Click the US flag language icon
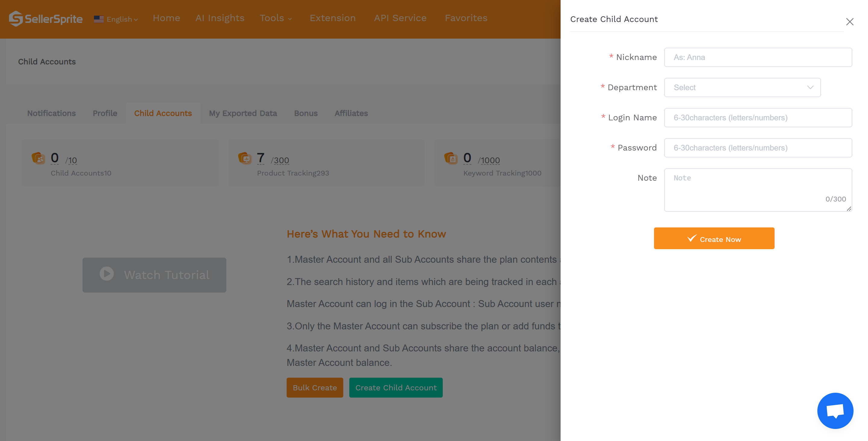This screenshot has height=441, width=868. tap(98, 19)
